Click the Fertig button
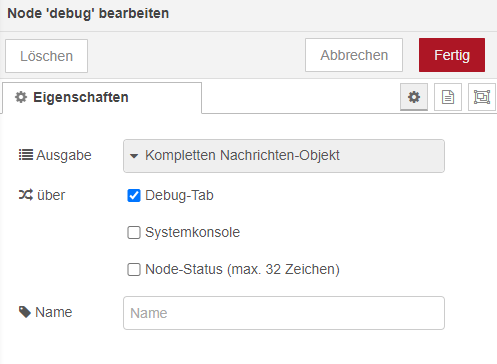The image size is (497, 364). point(452,55)
